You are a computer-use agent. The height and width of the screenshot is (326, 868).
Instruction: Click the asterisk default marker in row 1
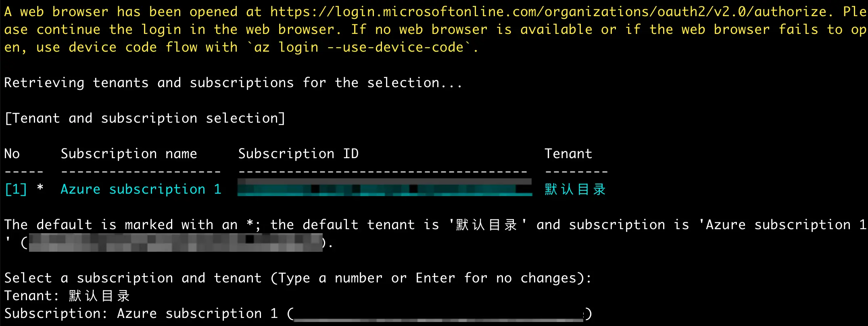(40, 188)
